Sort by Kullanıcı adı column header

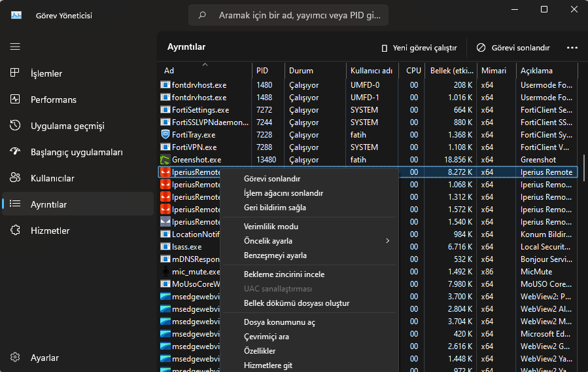[372, 70]
